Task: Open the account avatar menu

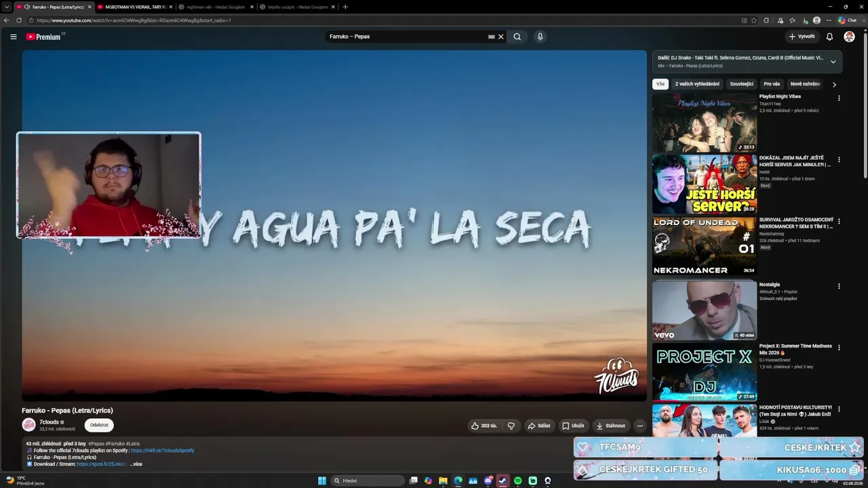Action: pyautogui.click(x=849, y=37)
